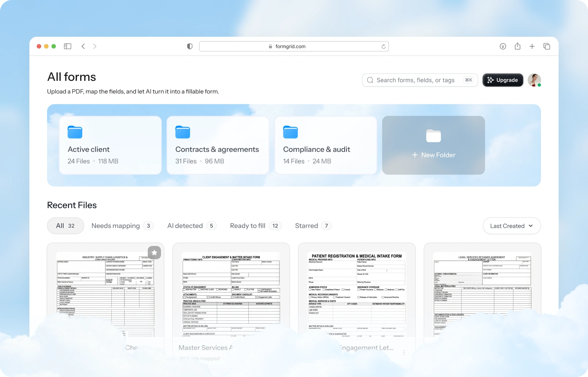The height and width of the screenshot is (377, 588).
Task: Go back with the left chevron
Action: (x=83, y=46)
